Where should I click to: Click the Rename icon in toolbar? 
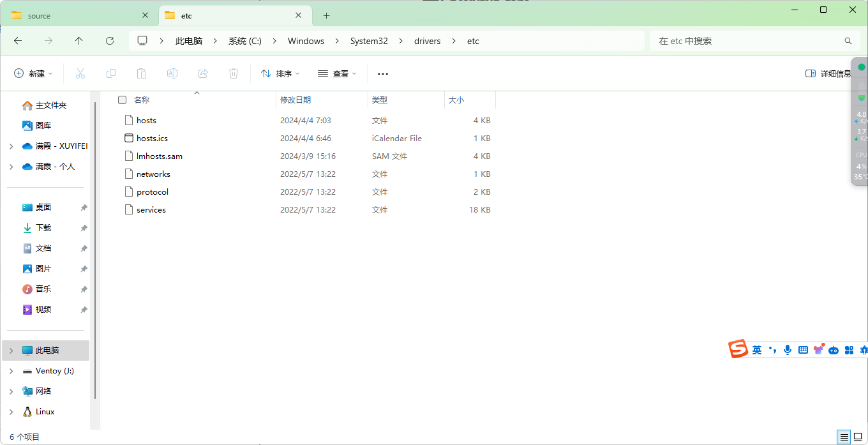172,74
